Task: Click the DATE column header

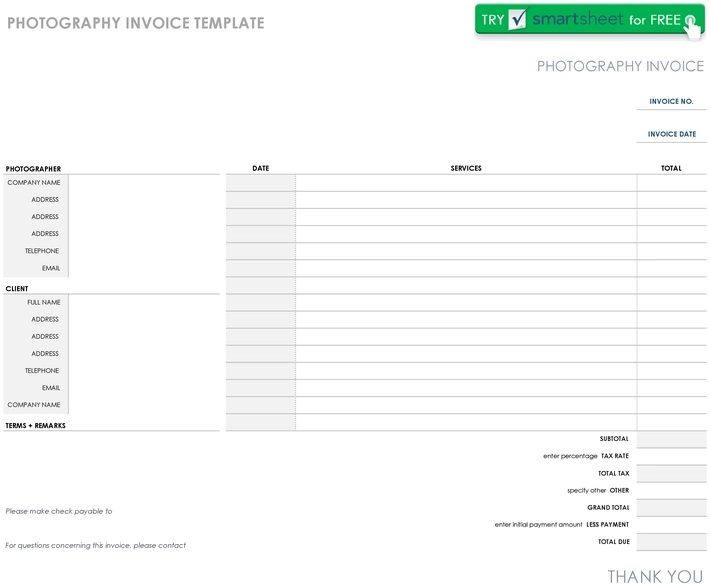Action: click(x=261, y=168)
